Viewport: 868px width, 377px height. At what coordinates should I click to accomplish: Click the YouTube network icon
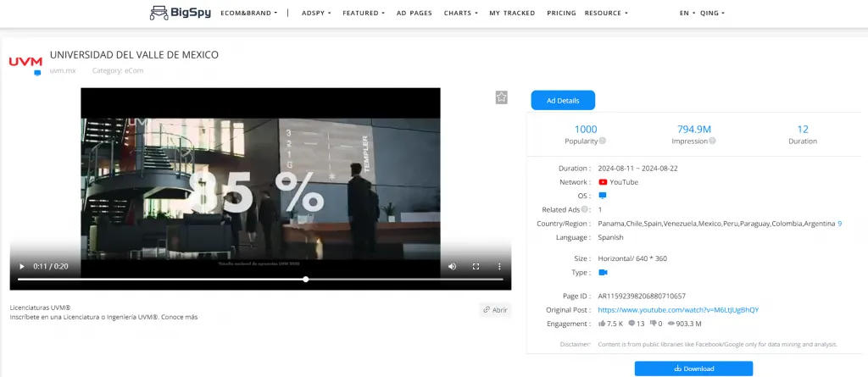603,182
